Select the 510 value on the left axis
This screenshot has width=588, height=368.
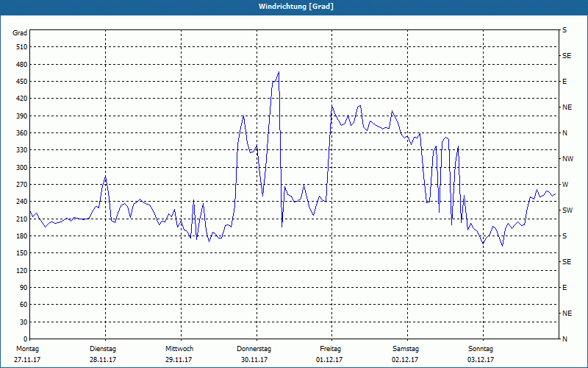click(x=22, y=47)
